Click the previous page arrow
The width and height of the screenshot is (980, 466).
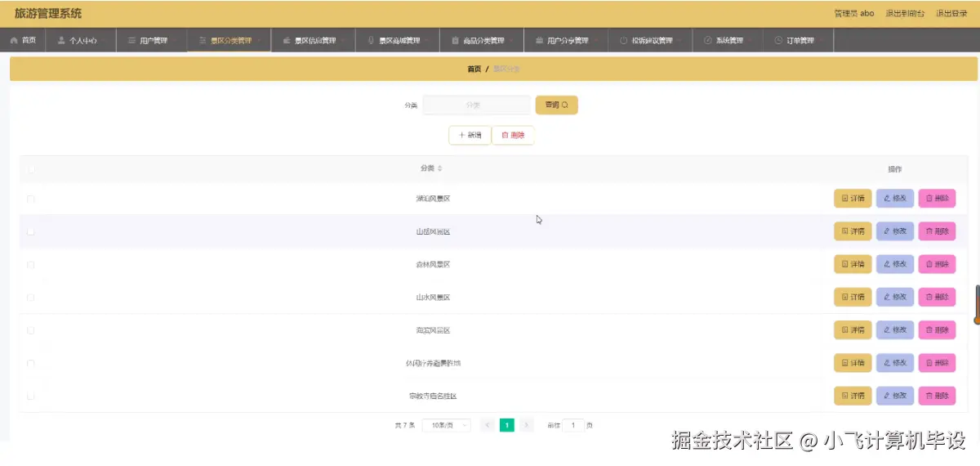point(488,425)
